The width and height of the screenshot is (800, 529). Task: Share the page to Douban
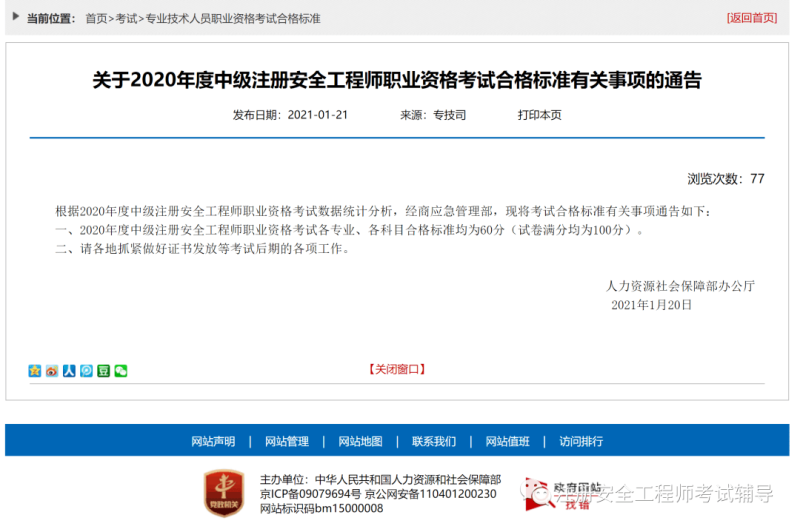103,371
